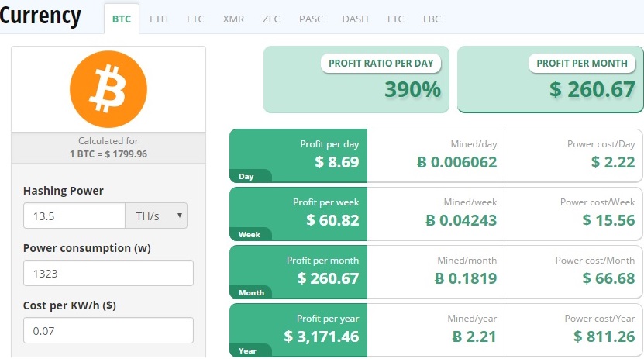Viewport: 644px width, 359px height.
Task: Open the XMR currency tab
Action: [232, 19]
